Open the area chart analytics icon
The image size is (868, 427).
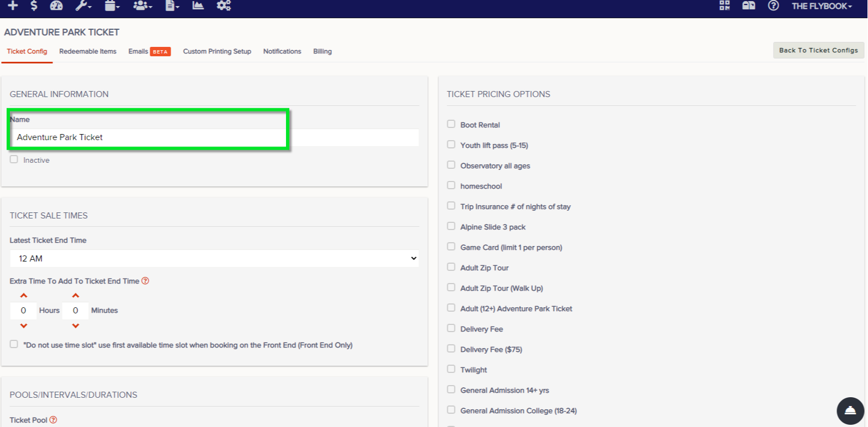point(198,6)
